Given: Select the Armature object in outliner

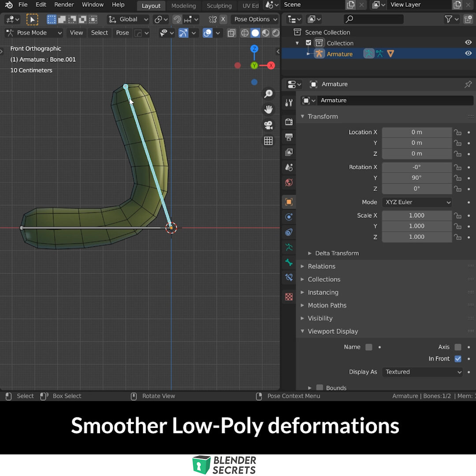Looking at the screenshot, I should (340, 54).
